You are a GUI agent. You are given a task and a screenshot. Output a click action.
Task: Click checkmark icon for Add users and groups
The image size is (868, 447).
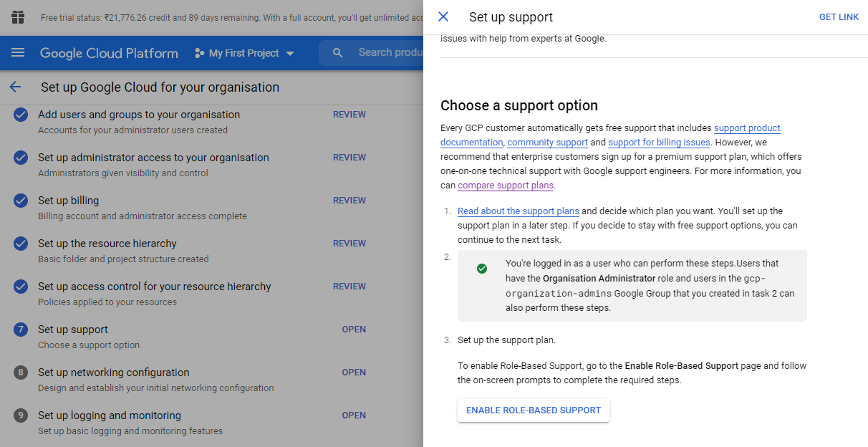click(x=21, y=115)
